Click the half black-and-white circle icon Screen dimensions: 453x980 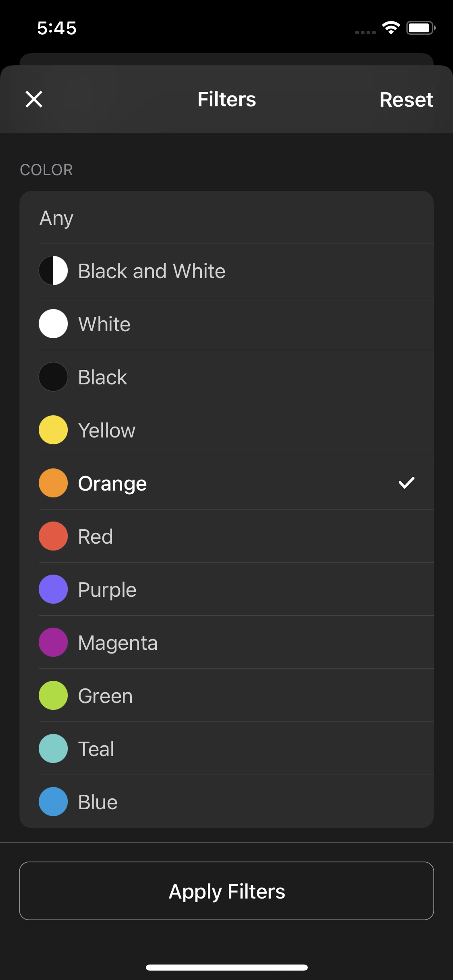pyautogui.click(x=53, y=270)
